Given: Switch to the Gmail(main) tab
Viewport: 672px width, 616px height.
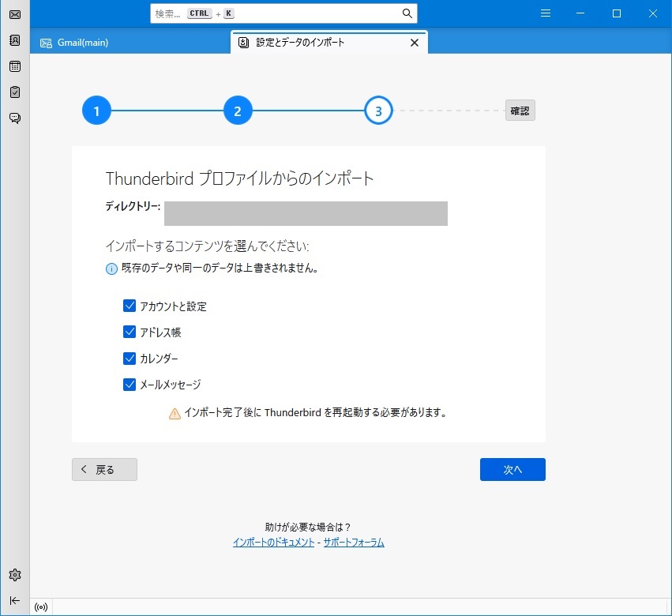Looking at the screenshot, I should coord(83,43).
